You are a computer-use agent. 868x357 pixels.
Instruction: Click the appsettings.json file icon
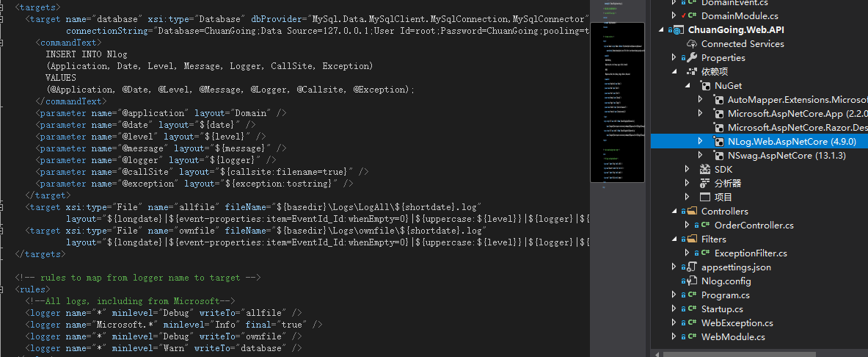(x=691, y=267)
